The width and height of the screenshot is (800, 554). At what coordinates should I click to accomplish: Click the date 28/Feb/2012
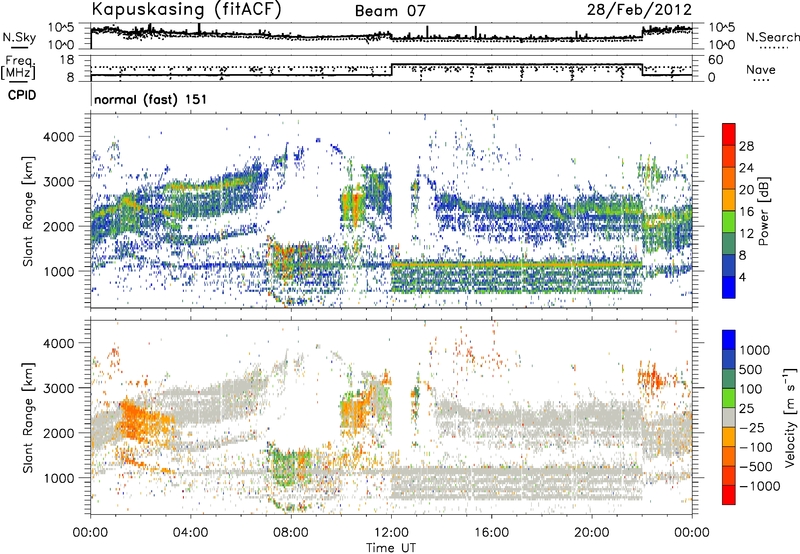pos(639,10)
